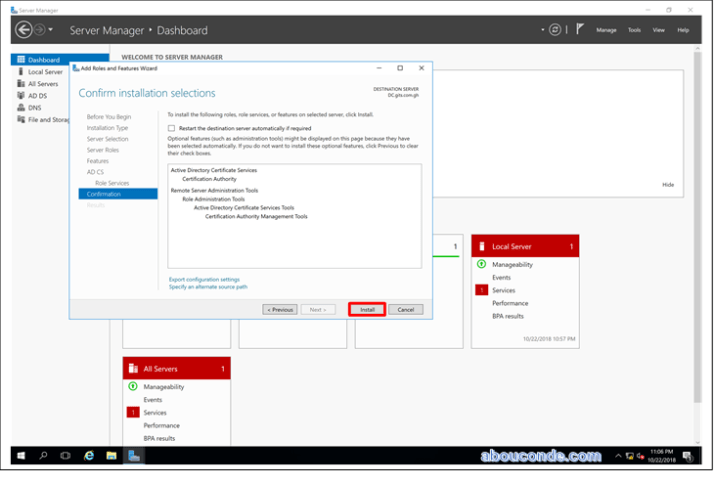Enable automatic restart of destination server
Screen dimensions: 714x484
172,128
